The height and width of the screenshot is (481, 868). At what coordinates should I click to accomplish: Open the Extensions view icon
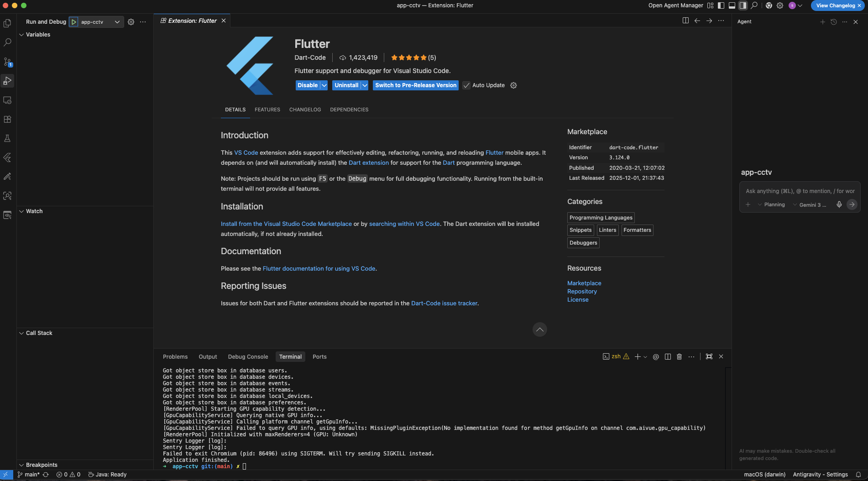click(x=7, y=119)
